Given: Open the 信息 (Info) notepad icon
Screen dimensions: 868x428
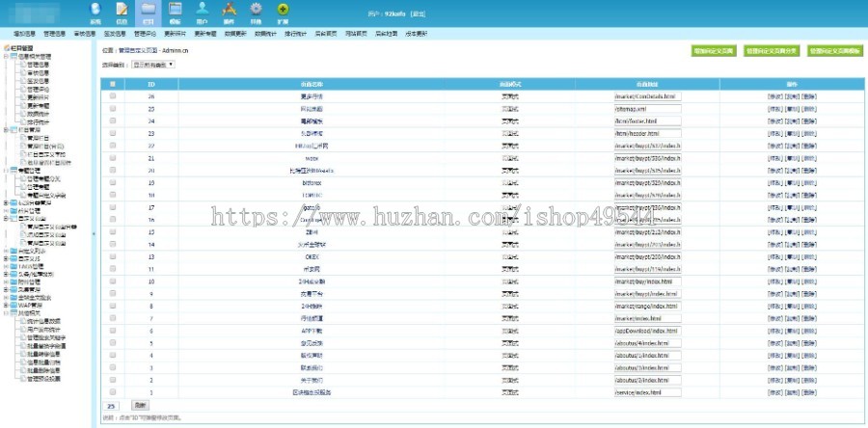Looking at the screenshot, I should click(x=122, y=10).
